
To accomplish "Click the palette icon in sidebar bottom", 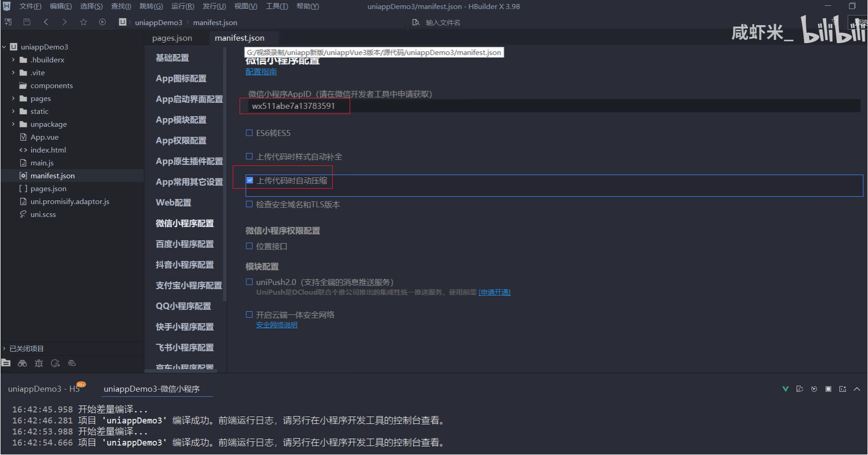I will [x=72, y=363].
